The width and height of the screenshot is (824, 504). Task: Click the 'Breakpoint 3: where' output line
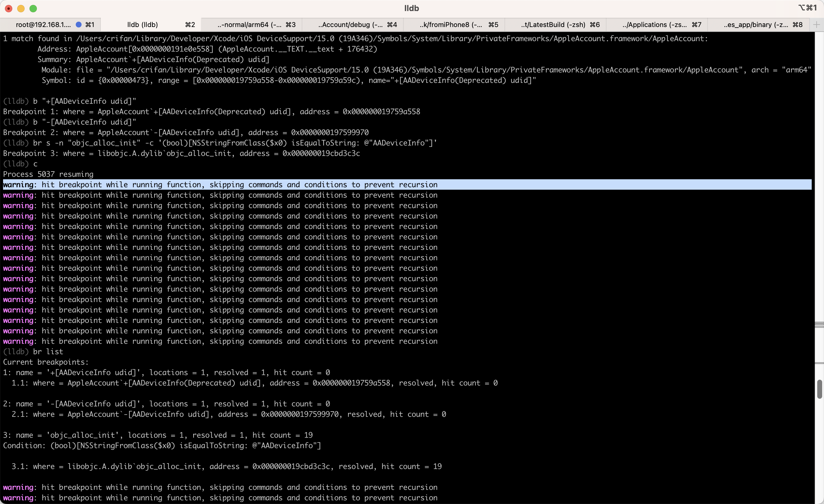click(181, 153)
